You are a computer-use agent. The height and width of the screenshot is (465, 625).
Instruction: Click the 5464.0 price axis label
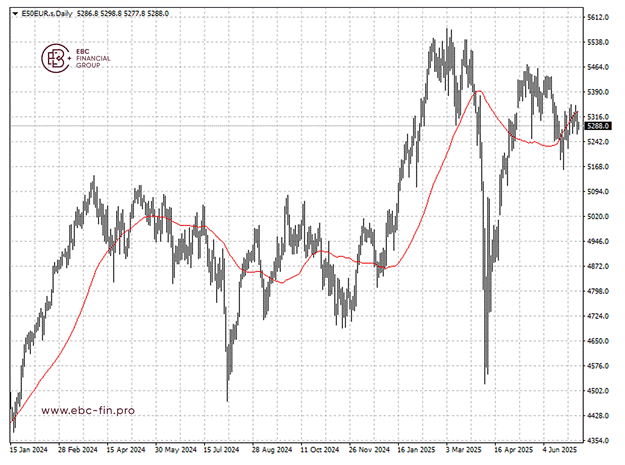click(x=598, y=67)
